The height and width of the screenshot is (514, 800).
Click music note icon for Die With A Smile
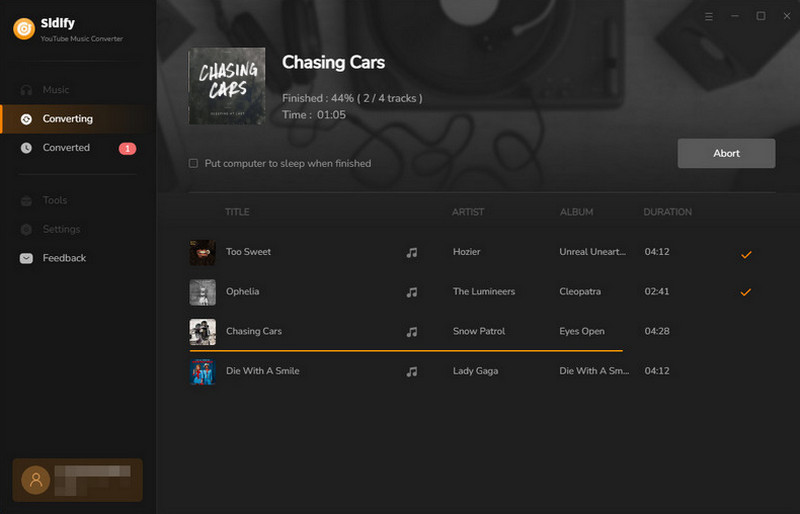[x=412, y=372]
